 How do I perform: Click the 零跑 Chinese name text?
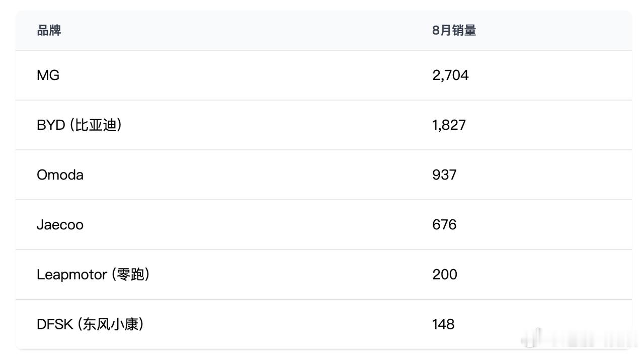click(130, 274)
